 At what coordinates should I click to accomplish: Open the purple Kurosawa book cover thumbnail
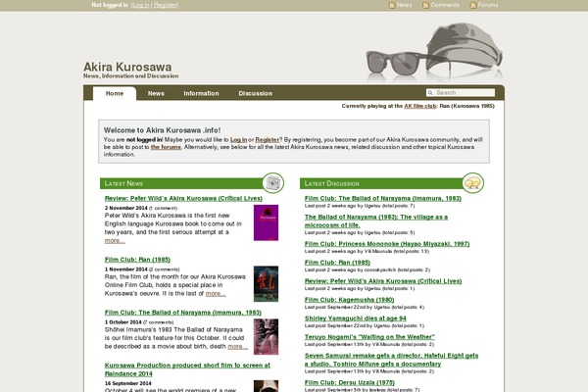pos(266,222)
